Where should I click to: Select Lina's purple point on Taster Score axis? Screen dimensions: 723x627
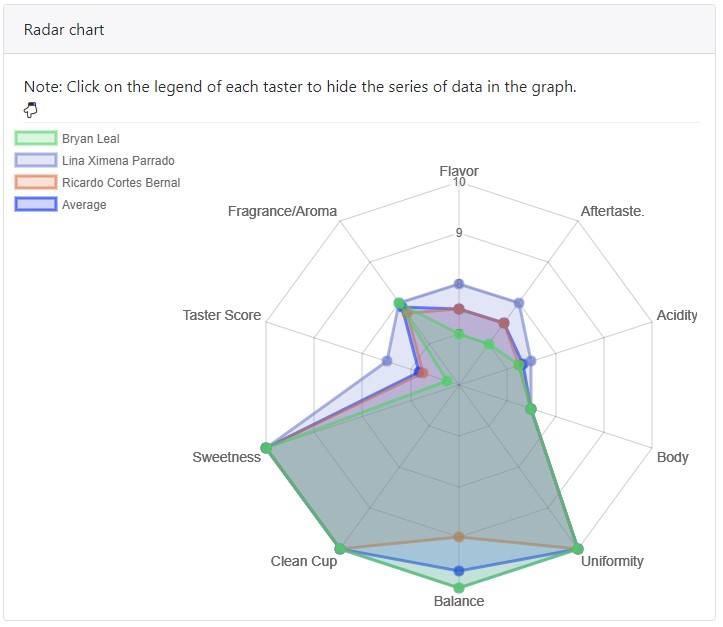click(387, 360)
